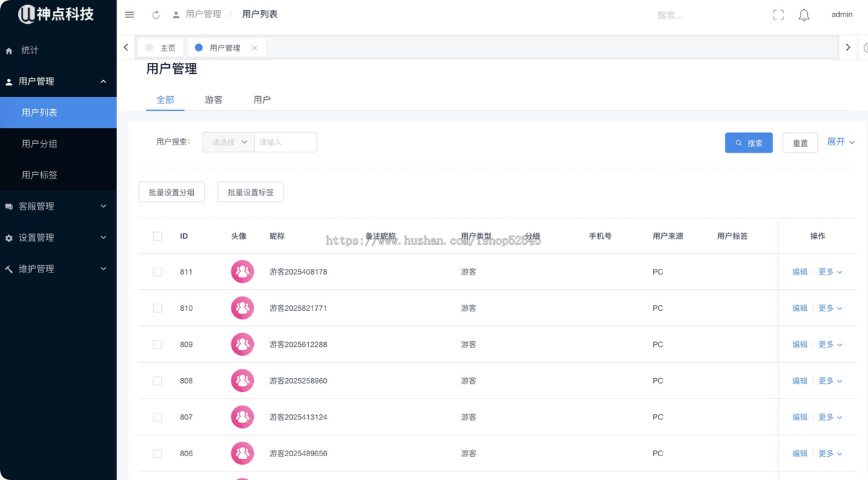868x480 pixels.
Task: Click avatar of user 811
Action: pyautogui.click(x=242, y=272)
